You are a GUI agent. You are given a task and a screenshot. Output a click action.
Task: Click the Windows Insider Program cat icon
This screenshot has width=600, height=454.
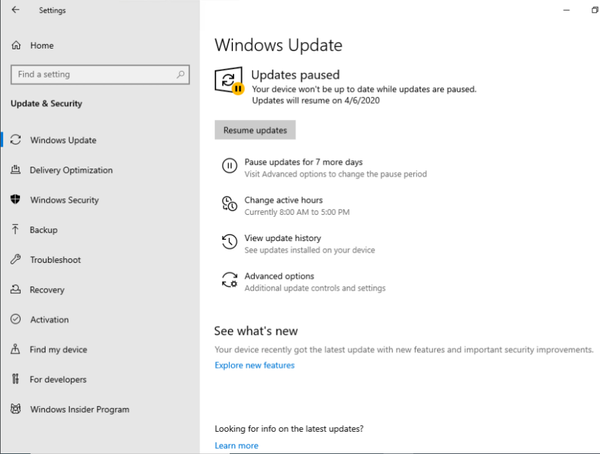tap(16, 409)
